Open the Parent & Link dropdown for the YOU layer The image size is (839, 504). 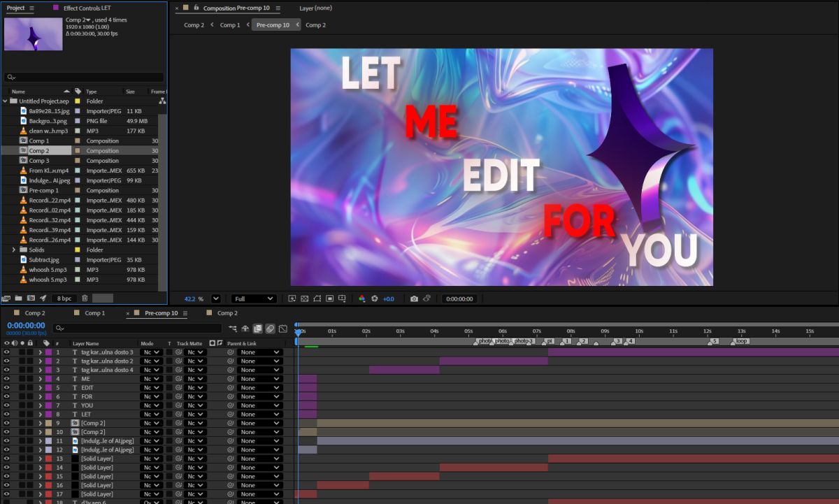click(x=259, y=405)
